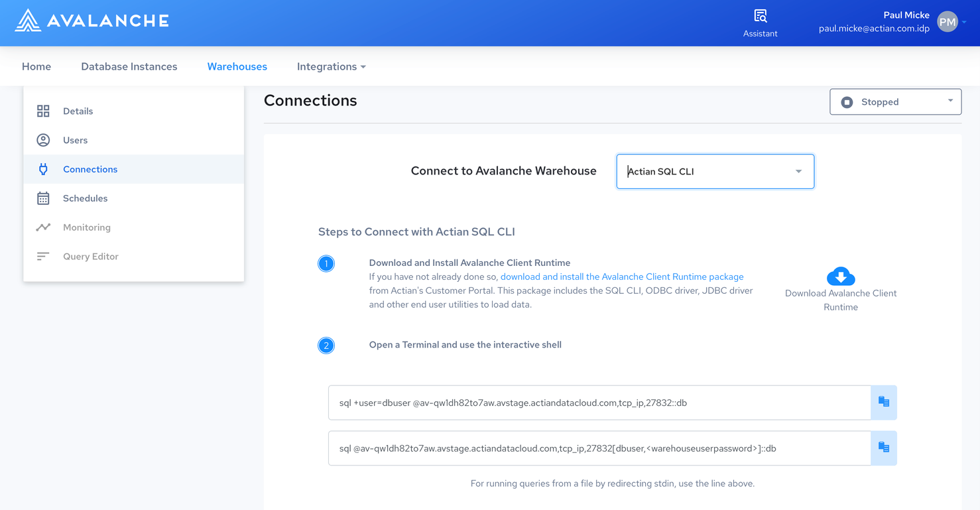Click the sql command field with warehouseuserpassword
This screenshot has height=510, width=980.
pyautogui.click(x=599, y=448)
